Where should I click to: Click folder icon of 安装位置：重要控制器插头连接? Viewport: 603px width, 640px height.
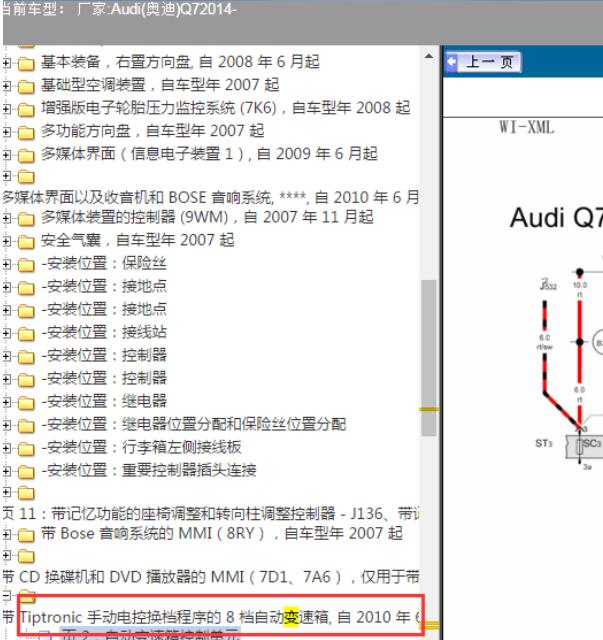26,471
